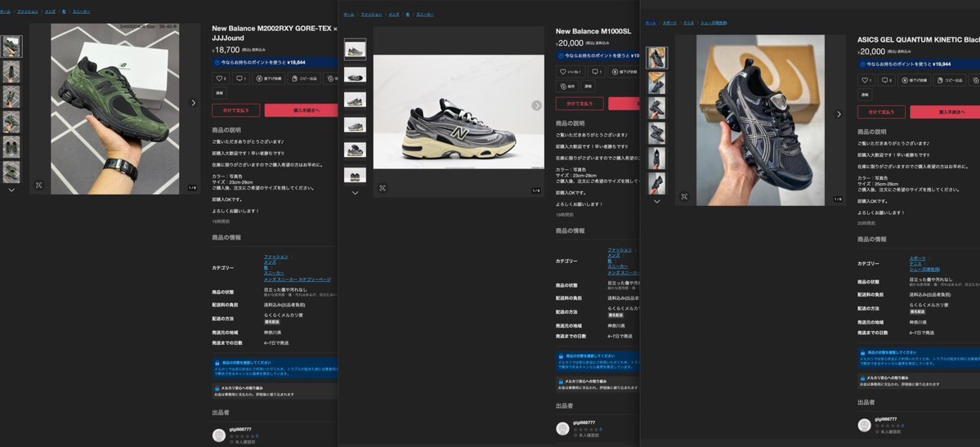Go to スニーカー breadcrumb on M1000SL page
The width and height of the screenshot is (980, 447).
[425, 14]
